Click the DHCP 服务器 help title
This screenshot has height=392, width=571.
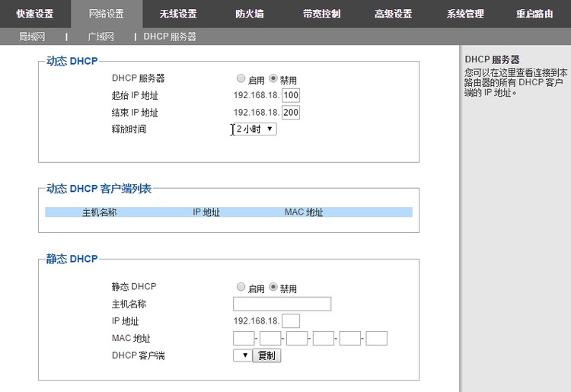tap(493, 59)
